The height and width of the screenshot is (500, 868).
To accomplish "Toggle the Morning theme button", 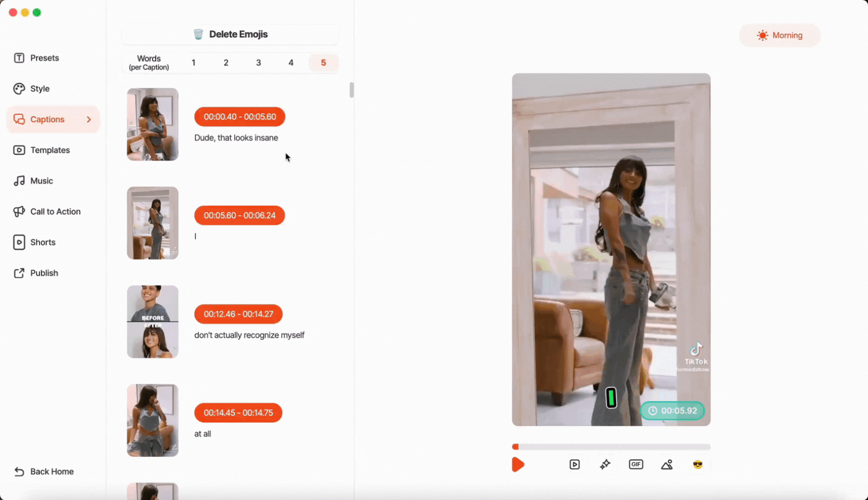I will 780,35.
